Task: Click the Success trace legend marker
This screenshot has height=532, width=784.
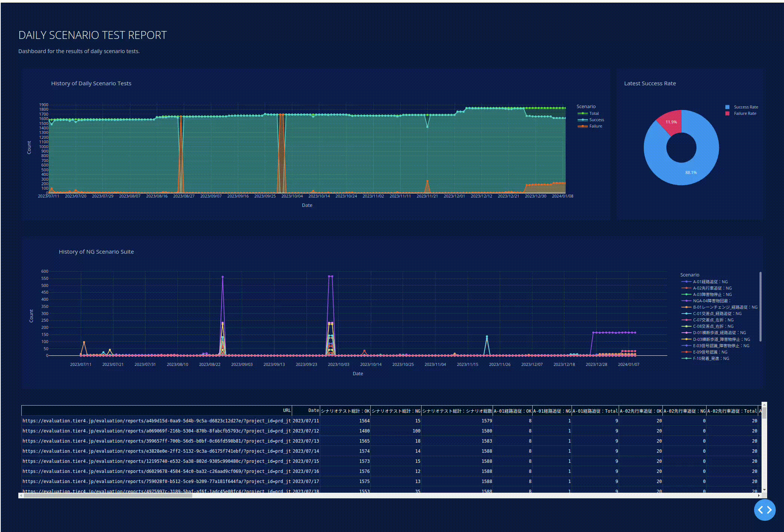Action: click(x=582, y=120)
